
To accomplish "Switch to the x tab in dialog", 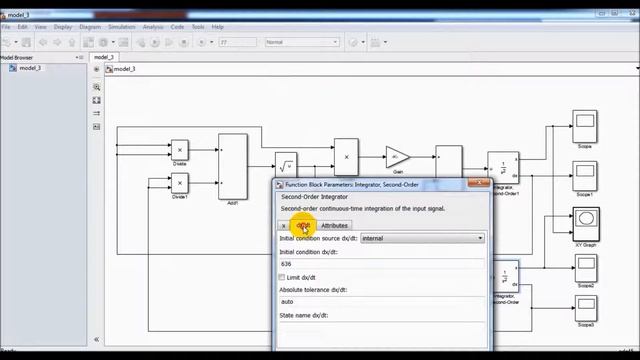I will [284, 226].
